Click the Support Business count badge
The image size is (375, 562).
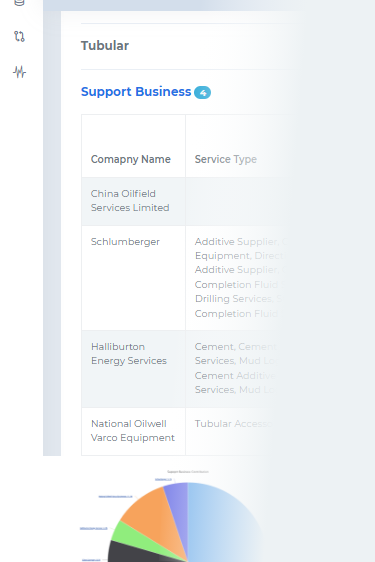pos(203,92)
